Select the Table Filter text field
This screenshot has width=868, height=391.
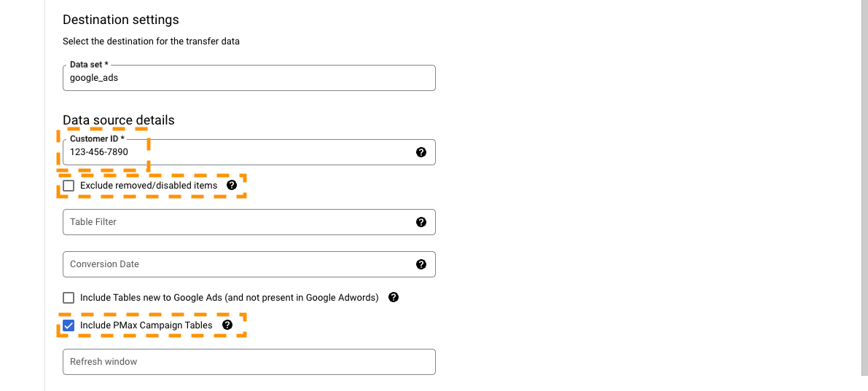[249, 222]
